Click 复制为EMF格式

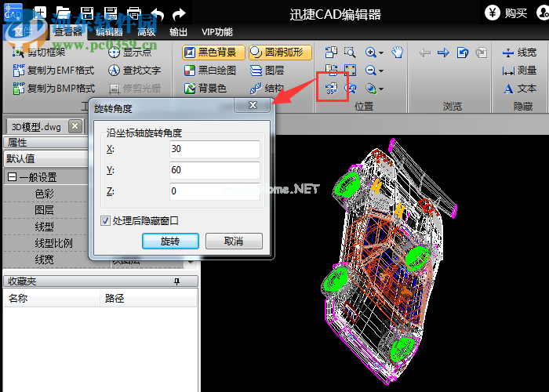53,71
